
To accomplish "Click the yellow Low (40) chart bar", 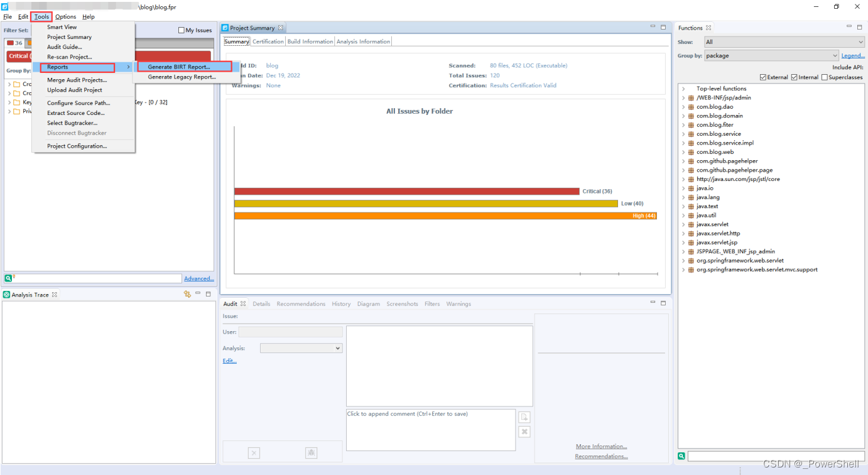I will click(426, 204).
